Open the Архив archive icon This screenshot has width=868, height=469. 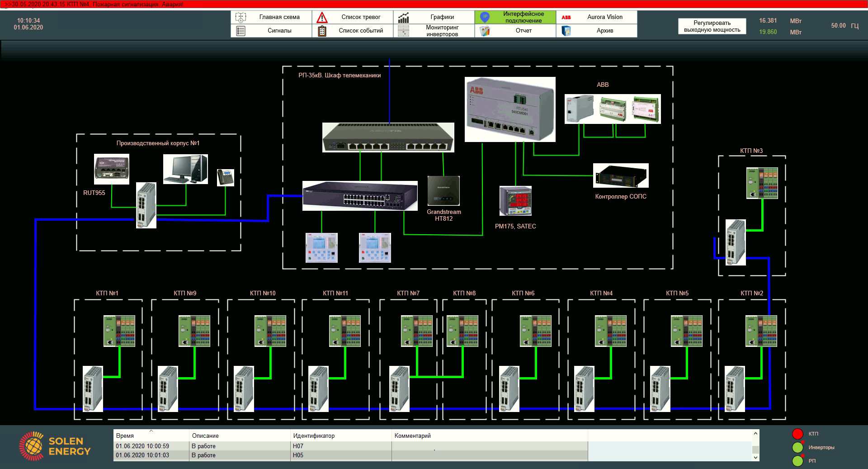[x=566, y=31]
